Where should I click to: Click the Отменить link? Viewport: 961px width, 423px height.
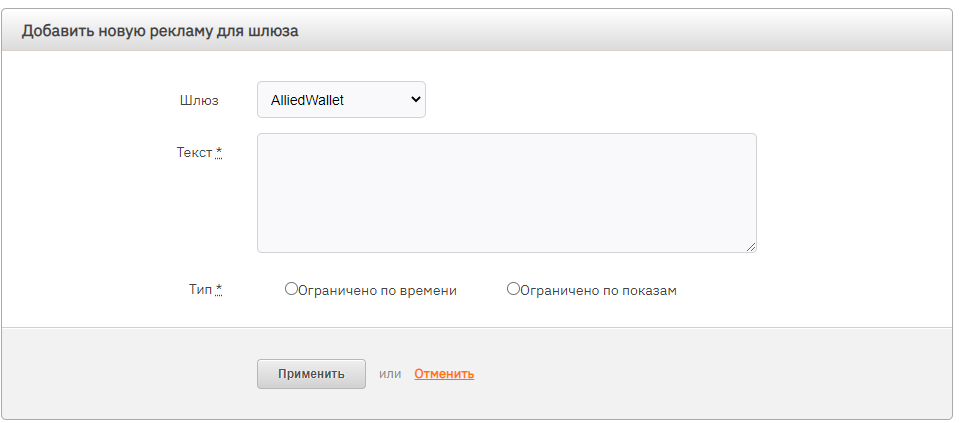[x=444, y=374]
